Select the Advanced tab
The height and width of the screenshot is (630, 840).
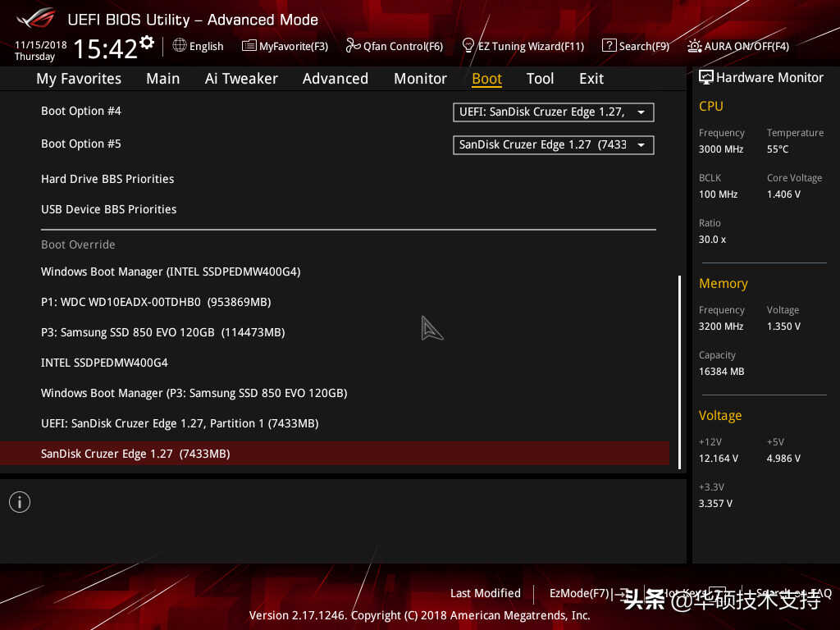[336, 79]
